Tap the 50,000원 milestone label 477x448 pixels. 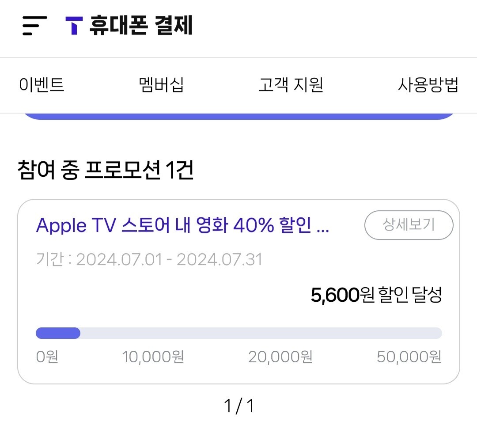coord(409,357)
